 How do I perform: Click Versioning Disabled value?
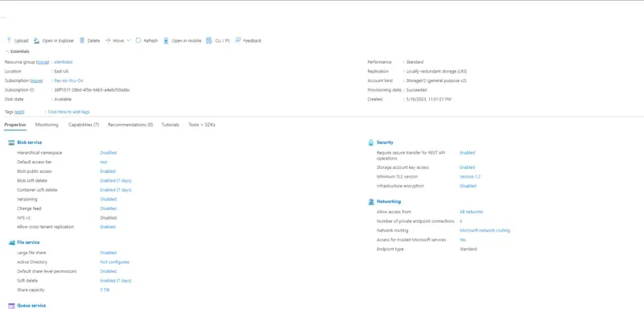[x=109, y=200]
